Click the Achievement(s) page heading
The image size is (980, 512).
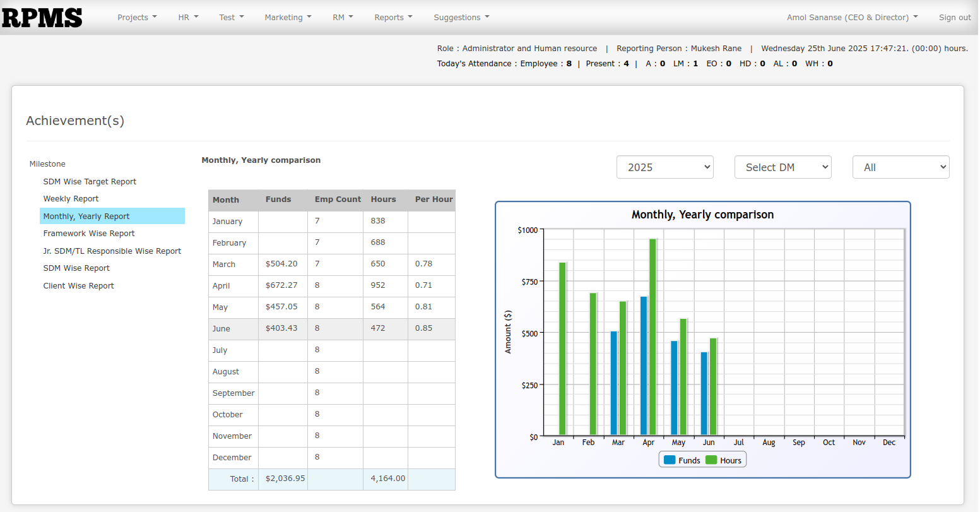[x=75, y=121]
